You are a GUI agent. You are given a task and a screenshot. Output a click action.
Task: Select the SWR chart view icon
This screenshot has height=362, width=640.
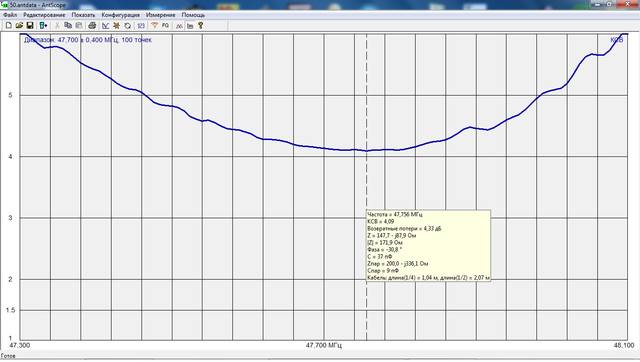pyautogui.click(x=106, y=26)
